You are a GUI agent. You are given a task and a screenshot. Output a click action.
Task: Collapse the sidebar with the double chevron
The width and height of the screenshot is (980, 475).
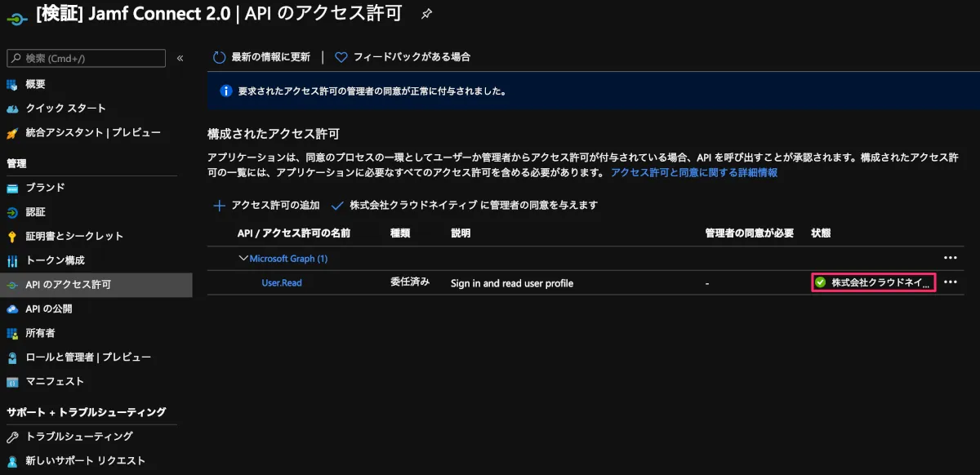pyautogui.click(x=180, y=58)
